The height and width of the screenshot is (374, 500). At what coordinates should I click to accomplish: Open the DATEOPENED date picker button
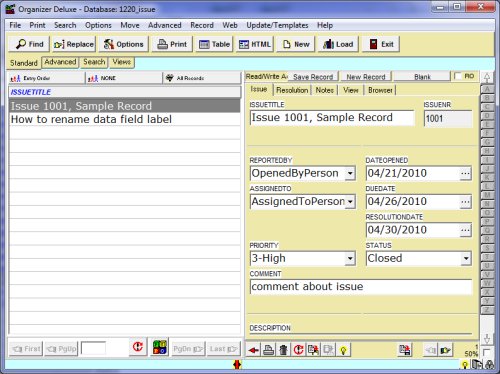pos(465,173)
